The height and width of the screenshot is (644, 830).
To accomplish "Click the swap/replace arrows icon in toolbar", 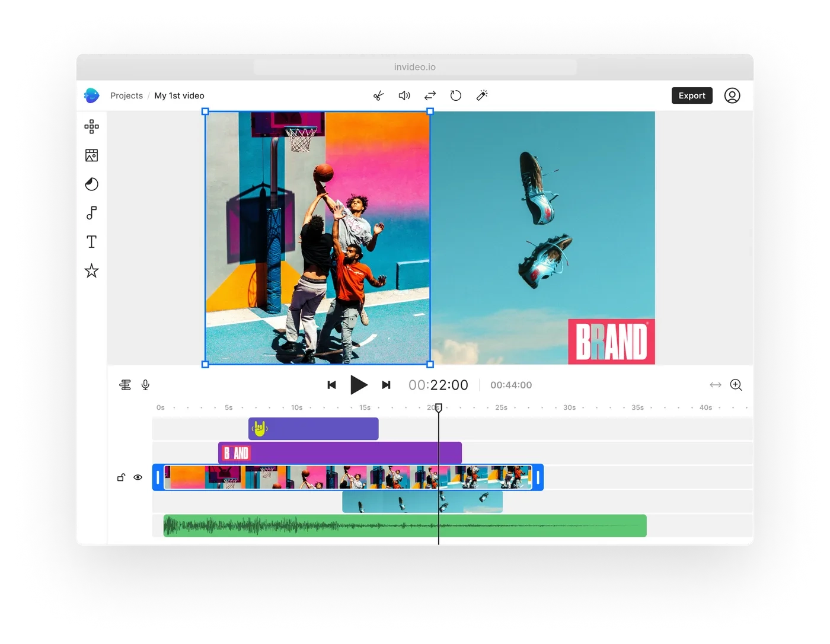I will tap(429, 95).
